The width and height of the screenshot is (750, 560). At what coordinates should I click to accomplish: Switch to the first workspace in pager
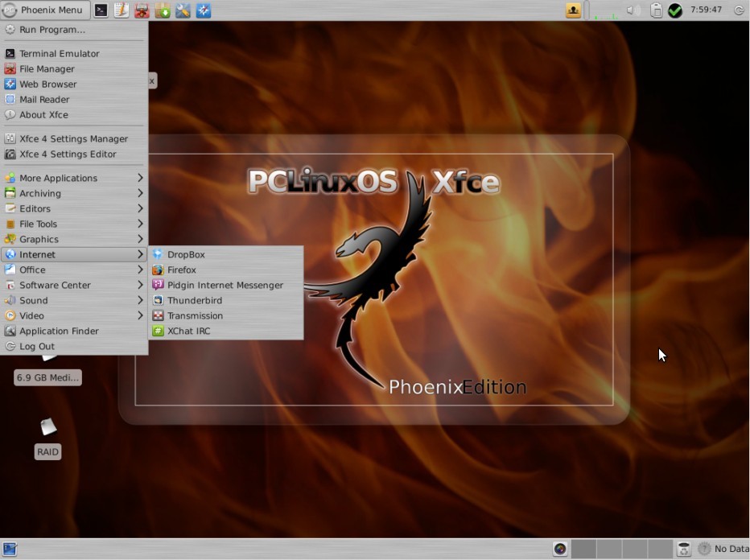(584, 549)
